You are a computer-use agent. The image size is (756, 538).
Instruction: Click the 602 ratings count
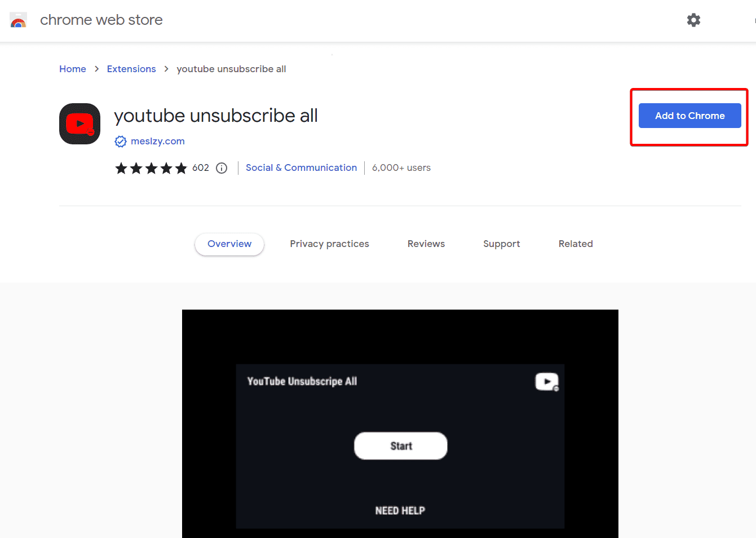coord(201,167)
